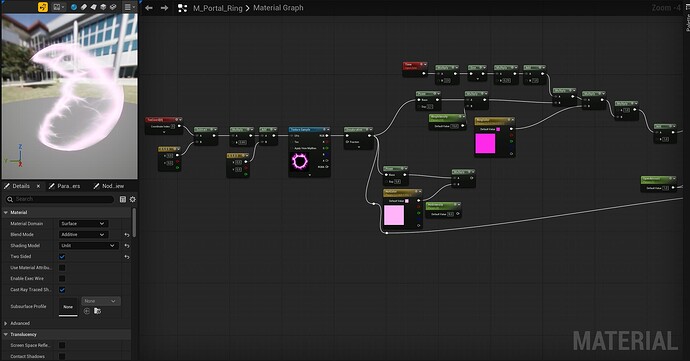
Task: Click small light pink Default Value swatch
Action: point(407,201)
